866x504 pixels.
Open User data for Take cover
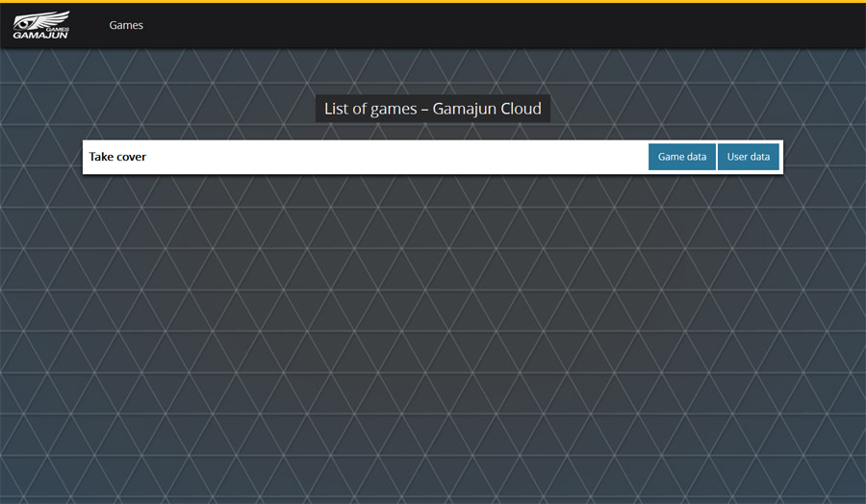coord(749,157)
